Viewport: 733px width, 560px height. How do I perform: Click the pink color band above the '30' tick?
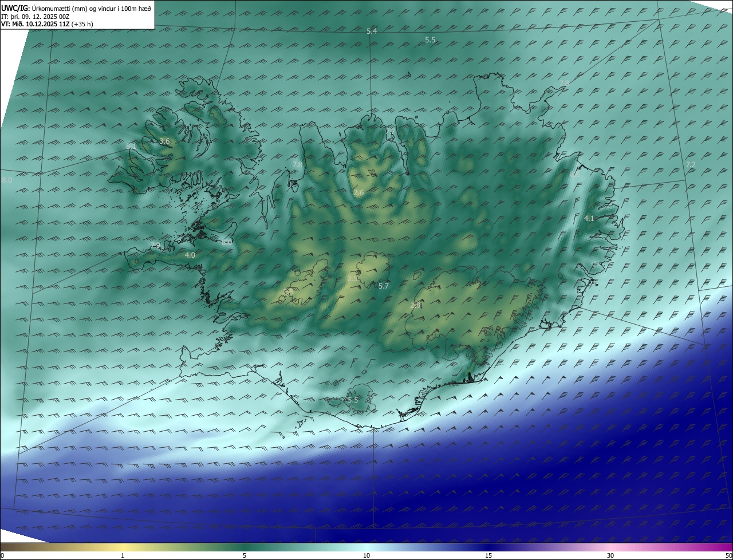pyautogui.click(x=610, y=547)
